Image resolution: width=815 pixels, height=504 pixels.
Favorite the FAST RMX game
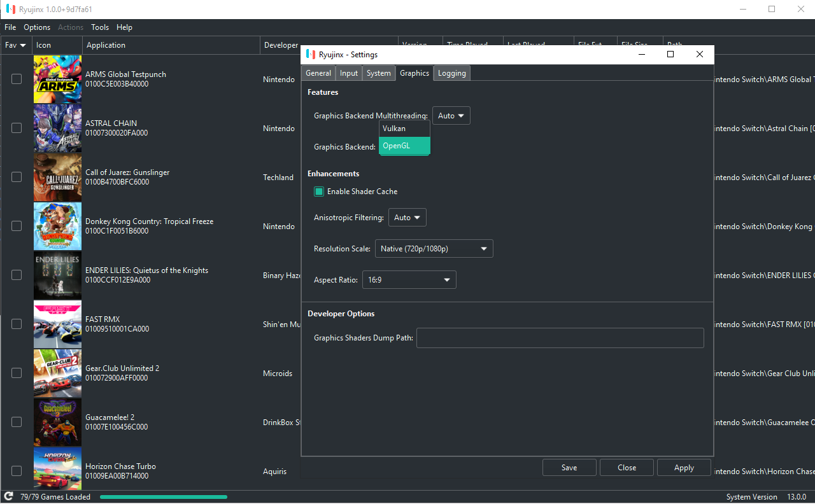(17, 324)
